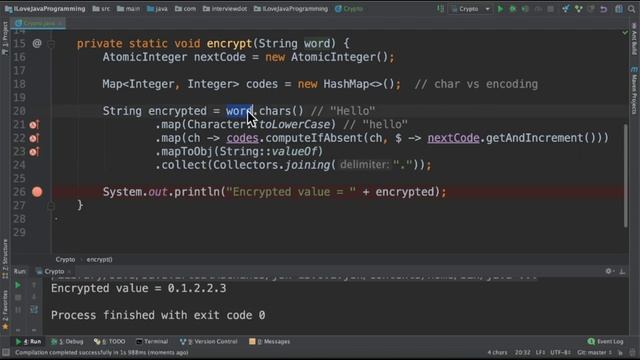Click the back/target icon left of run config
The image size is (640, 360).
(x=440, y=9)
